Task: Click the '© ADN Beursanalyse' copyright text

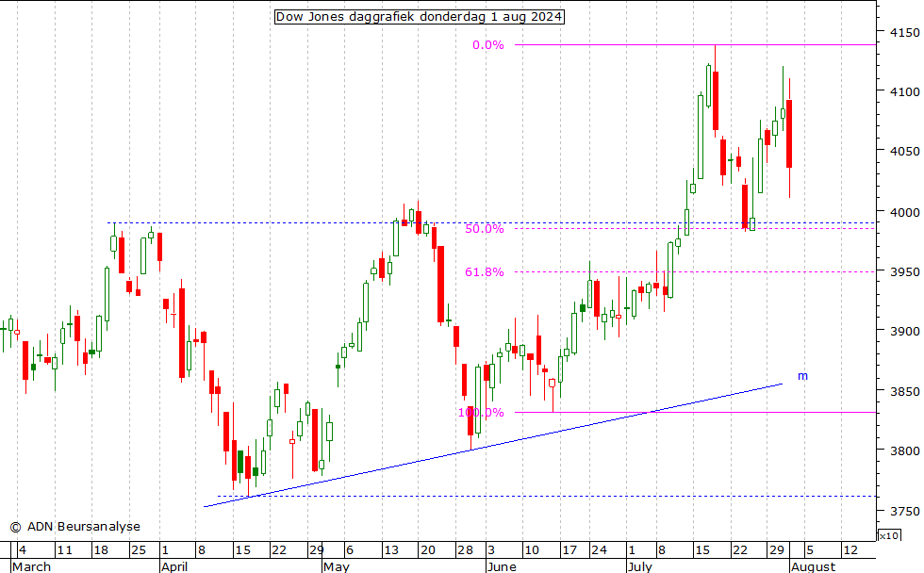Action: coord(75,527)
